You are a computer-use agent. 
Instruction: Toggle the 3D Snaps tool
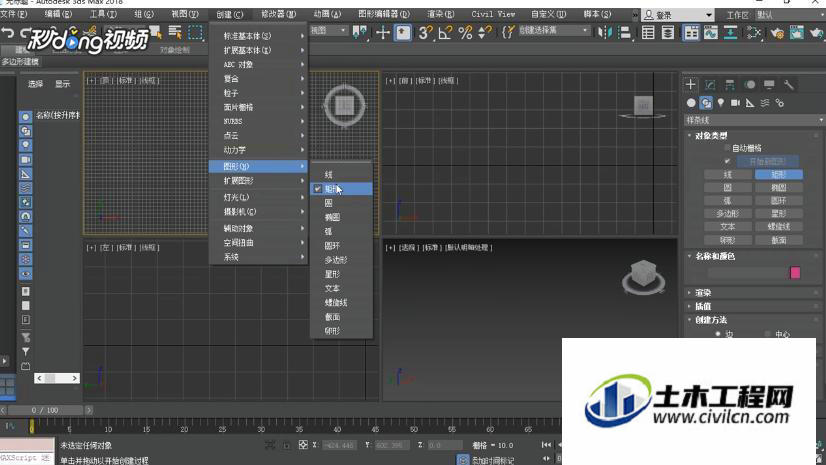[x=425, y=33]
